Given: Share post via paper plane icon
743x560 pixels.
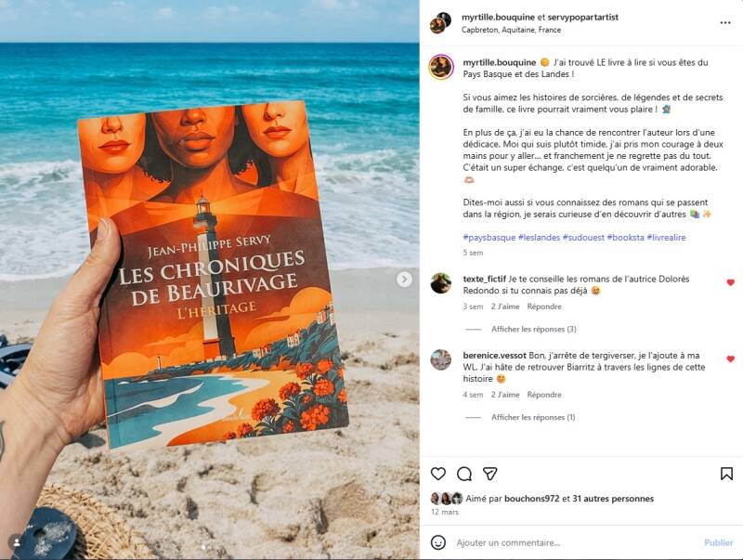Looking at the screenshot, I should [x=489, y=474].
